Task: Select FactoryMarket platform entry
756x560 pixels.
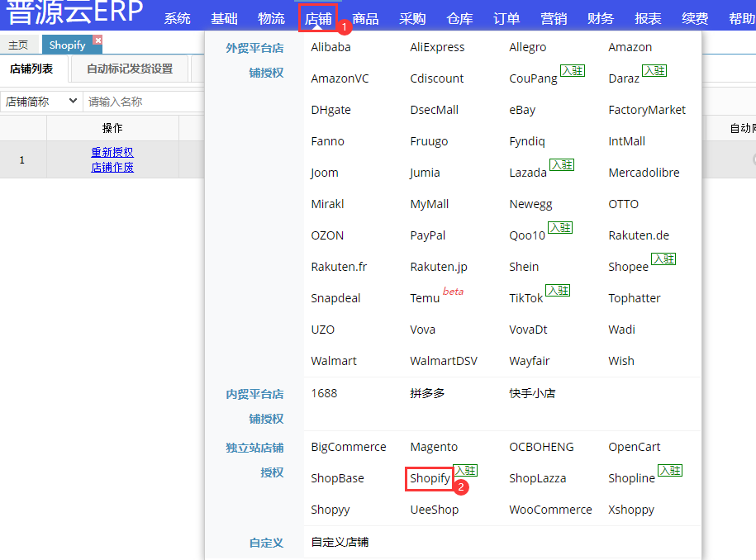Action: (647, 110)
